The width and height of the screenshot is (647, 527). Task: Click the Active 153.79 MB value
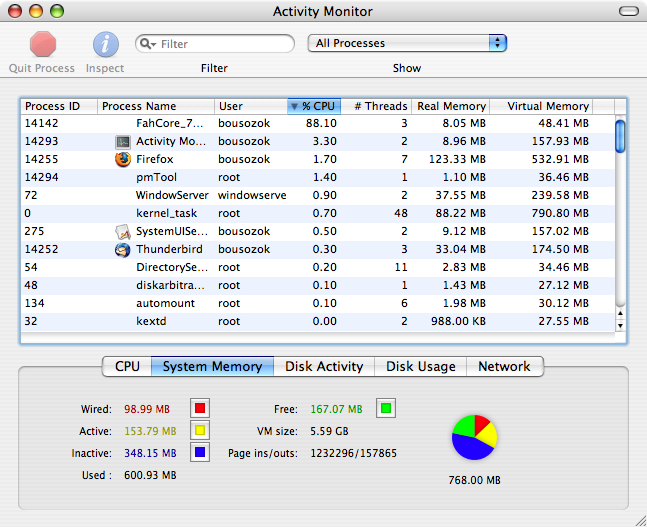(150, 431)
